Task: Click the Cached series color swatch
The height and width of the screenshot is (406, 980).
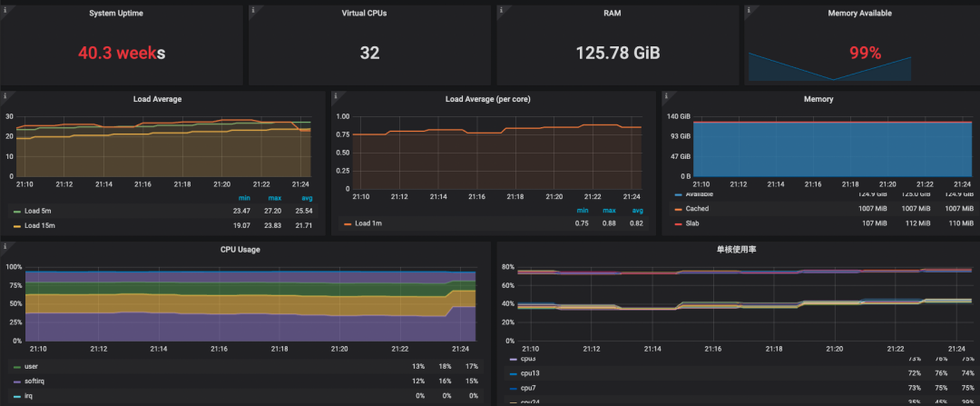Action: coord(678,209)
